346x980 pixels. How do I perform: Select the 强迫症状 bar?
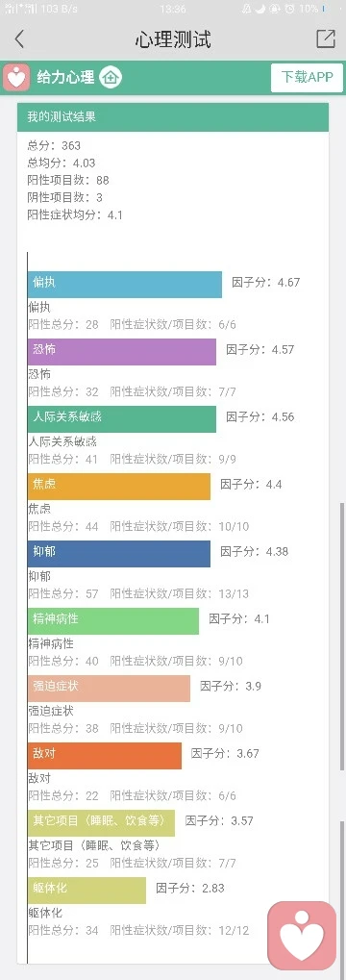110,689
